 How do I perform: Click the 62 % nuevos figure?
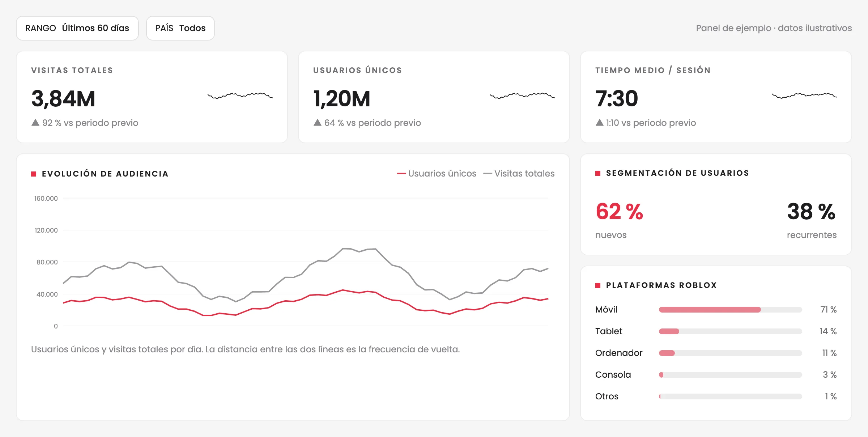pyautogui.click(x=619, y=212)
